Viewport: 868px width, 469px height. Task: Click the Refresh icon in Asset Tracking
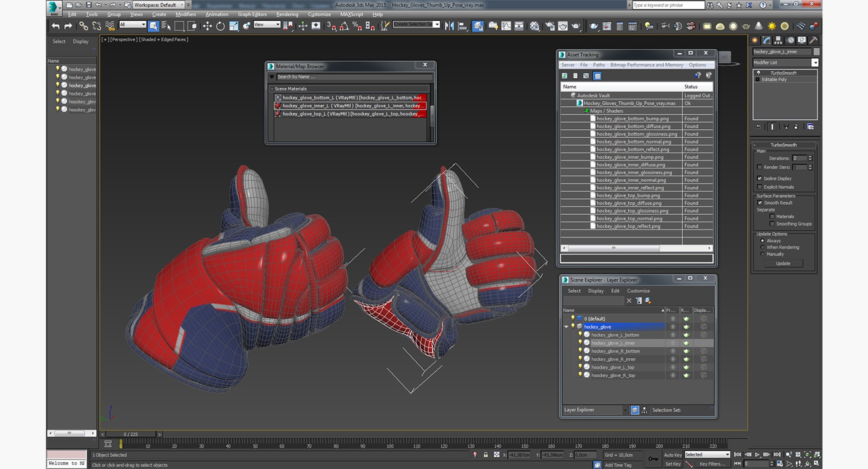tap(565, 76)
